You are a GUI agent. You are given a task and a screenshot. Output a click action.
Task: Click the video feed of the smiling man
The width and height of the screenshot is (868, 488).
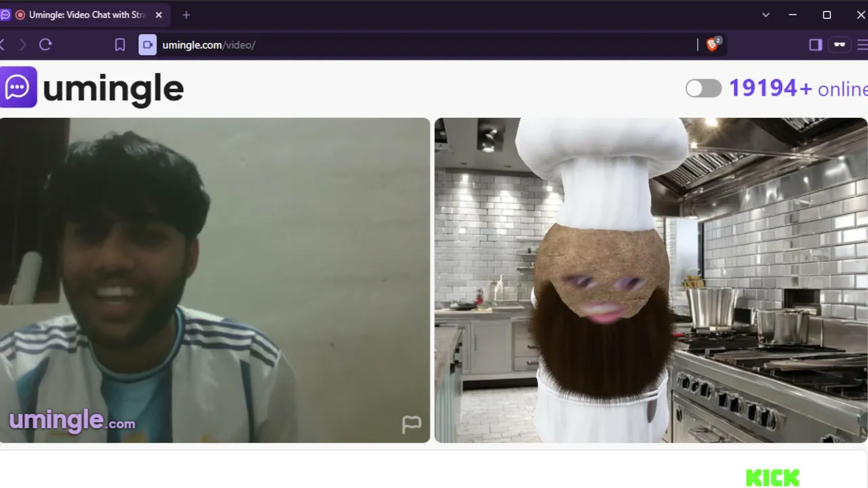click(x=215, y=280)
